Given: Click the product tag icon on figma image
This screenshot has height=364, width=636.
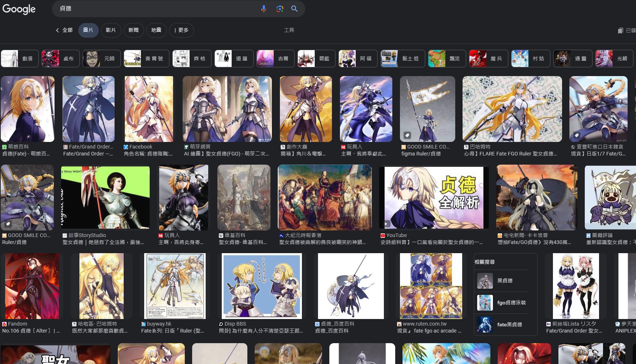Looking at the screenshot, I should click(x=407, y=135).
